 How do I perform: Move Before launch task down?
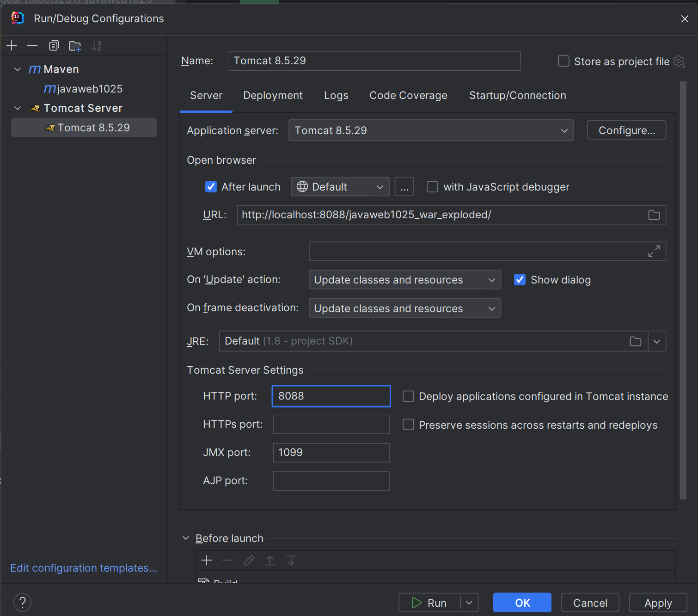click(291, 561)
